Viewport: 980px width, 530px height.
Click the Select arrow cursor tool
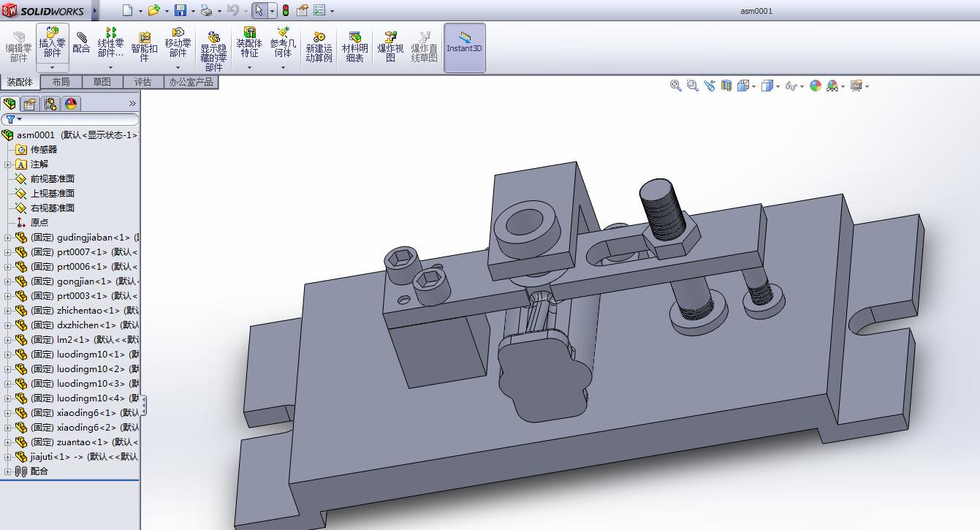(259, 10)
